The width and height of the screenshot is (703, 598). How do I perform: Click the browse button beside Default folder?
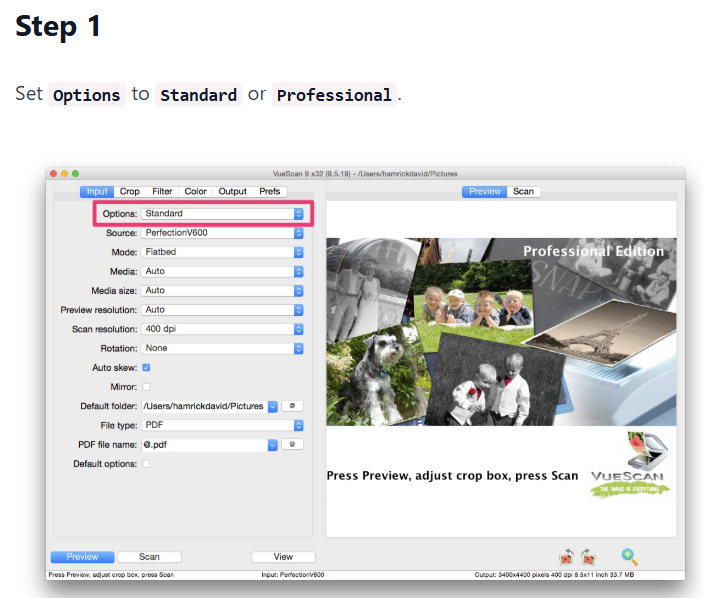(292, 406)
